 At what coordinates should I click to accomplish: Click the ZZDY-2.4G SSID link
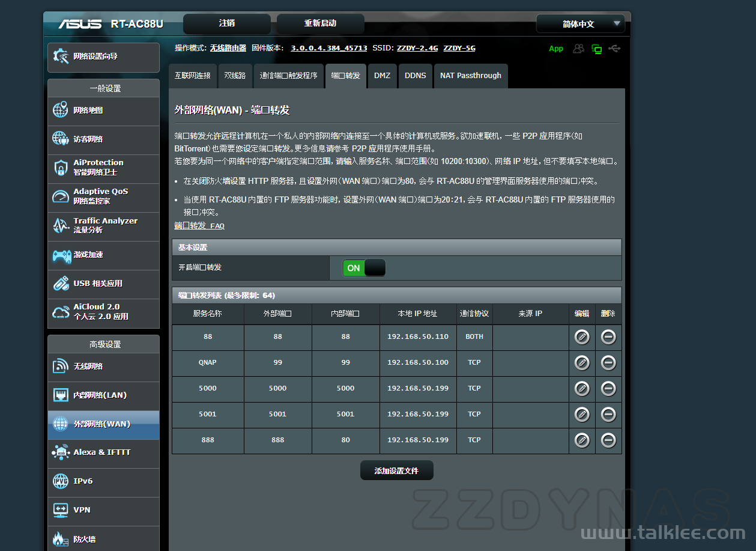pos(418,48)
